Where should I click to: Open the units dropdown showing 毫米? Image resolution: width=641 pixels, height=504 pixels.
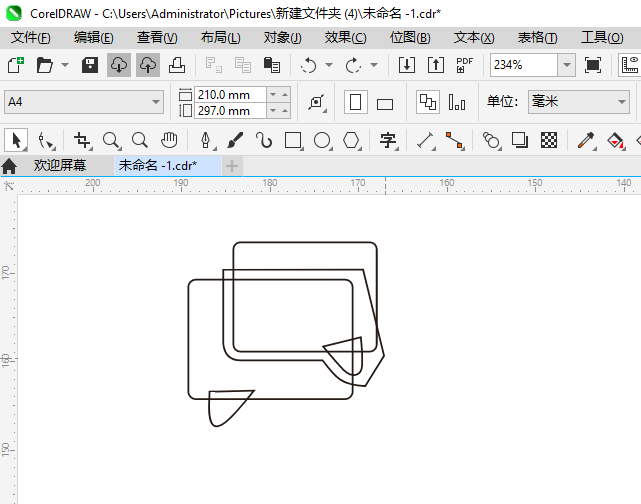(578, 102)
